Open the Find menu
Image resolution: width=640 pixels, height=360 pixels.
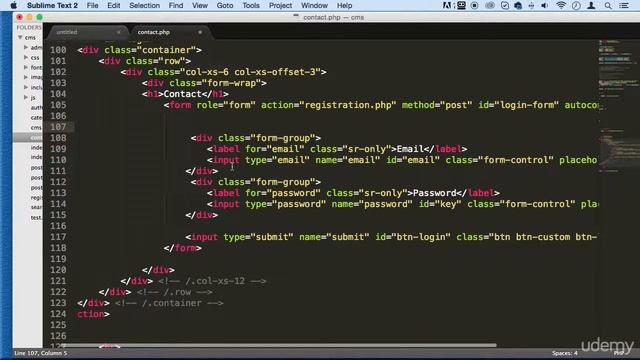pyautogui.click(x=176, y=6)
